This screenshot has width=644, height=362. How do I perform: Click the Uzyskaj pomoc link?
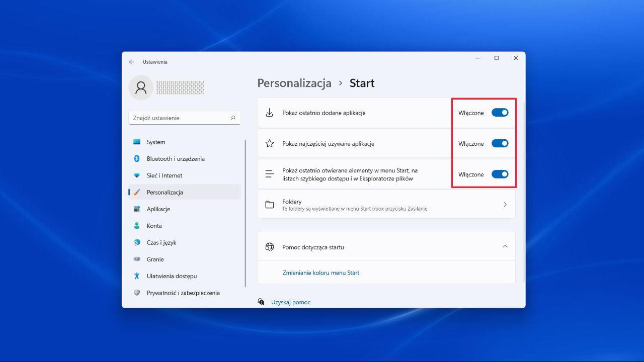[290, 302]
